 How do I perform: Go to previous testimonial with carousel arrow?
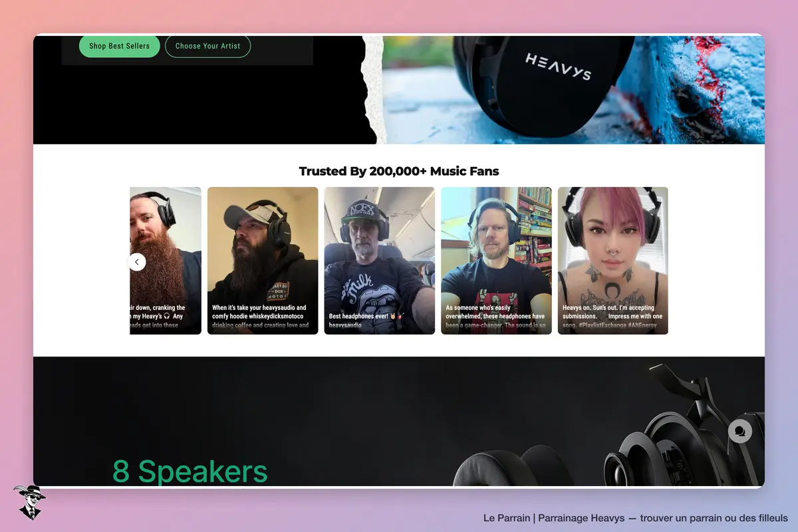tap(137, 262)
